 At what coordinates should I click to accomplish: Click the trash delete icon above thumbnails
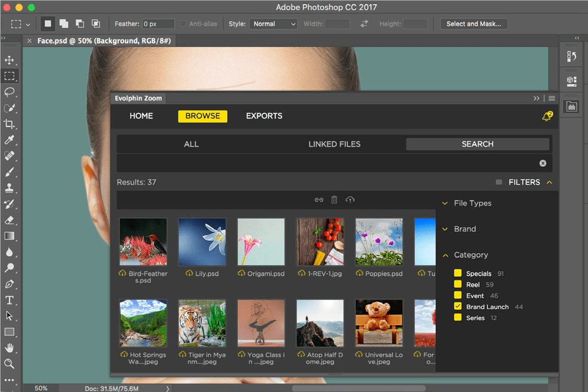click(334, 200)
